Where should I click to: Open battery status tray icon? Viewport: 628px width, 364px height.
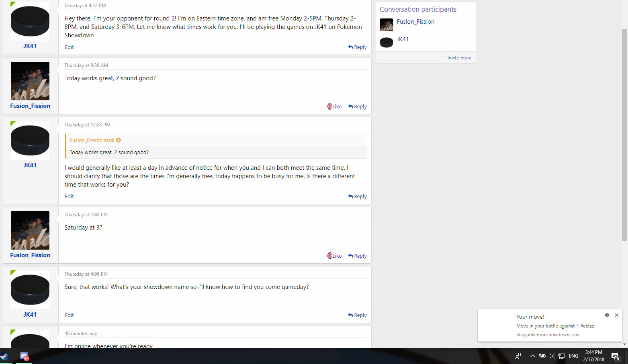542,356
